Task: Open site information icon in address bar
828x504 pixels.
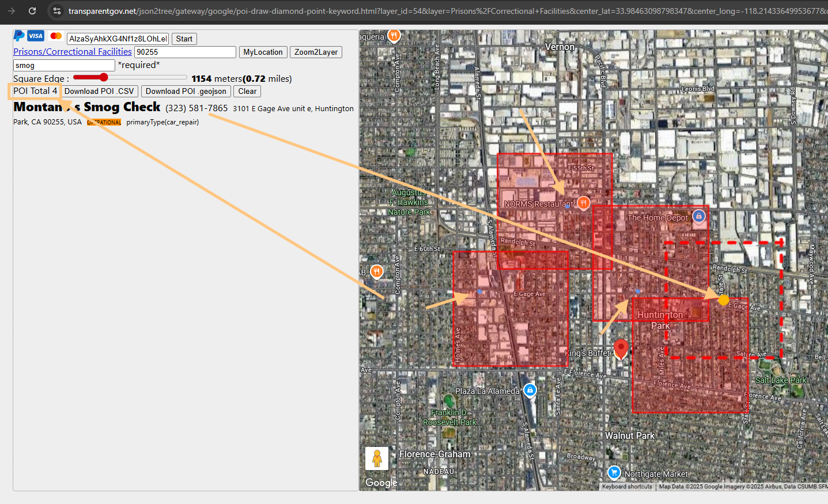Action: pos(56,11)
